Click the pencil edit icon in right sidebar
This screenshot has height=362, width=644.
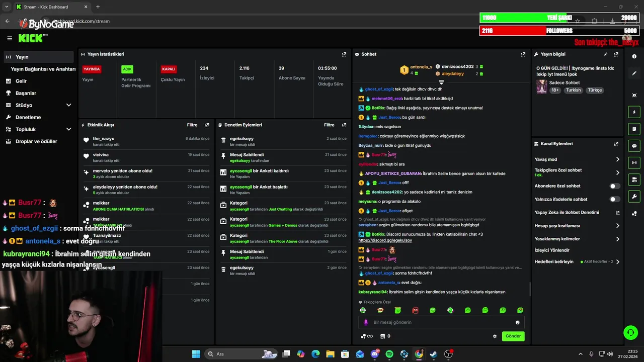click(x=634, y=73)
